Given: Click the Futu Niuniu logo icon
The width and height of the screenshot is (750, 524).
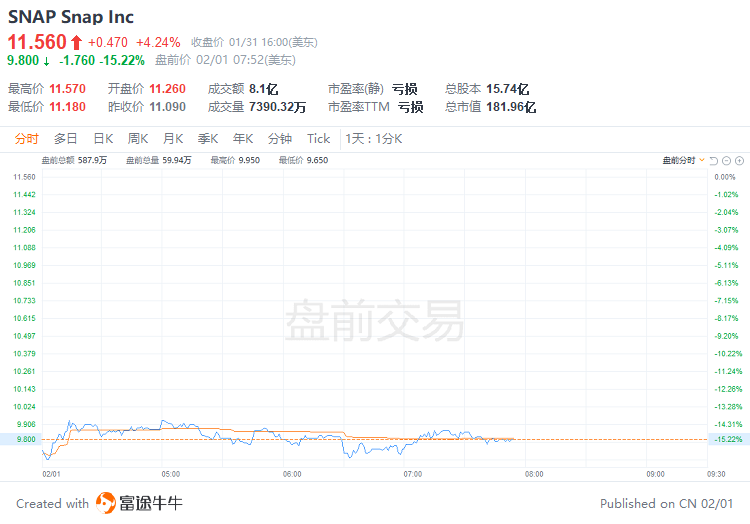Looking at the screenshot, I should (x=106, y=503).
